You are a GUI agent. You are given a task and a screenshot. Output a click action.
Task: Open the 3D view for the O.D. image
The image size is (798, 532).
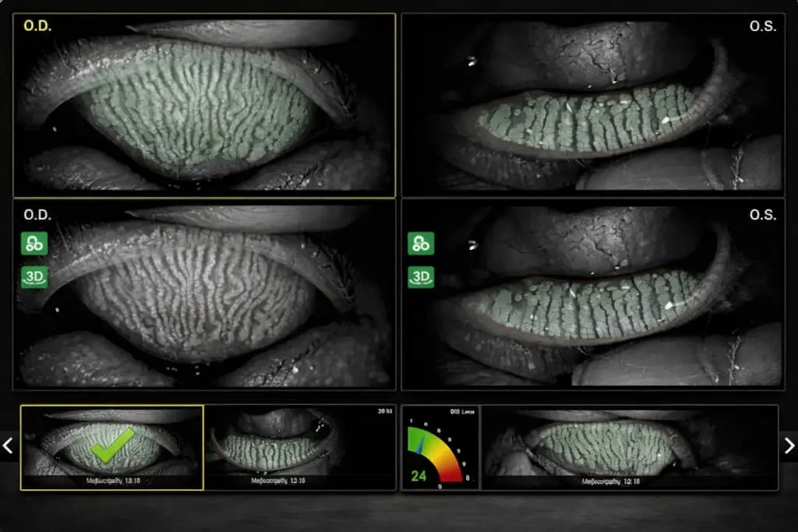[x=34, y=277]
